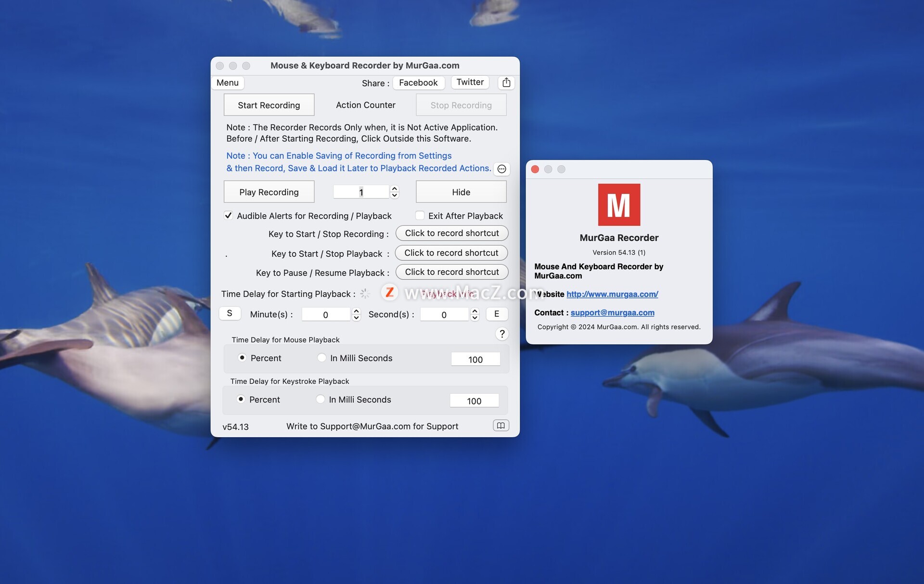Screen dimensions: 924x584
Task: Click the Keystroke Playback delay value field
Action: pos(474,401)
